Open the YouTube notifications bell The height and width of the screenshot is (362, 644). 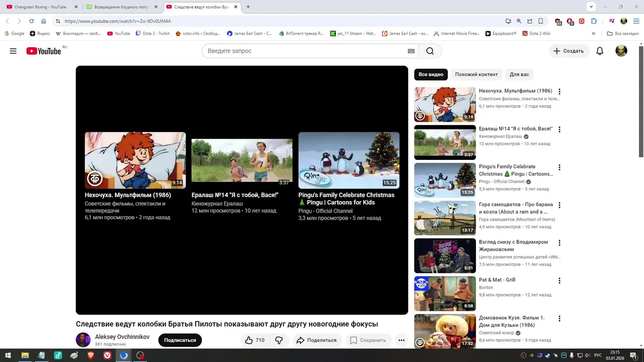600,51
